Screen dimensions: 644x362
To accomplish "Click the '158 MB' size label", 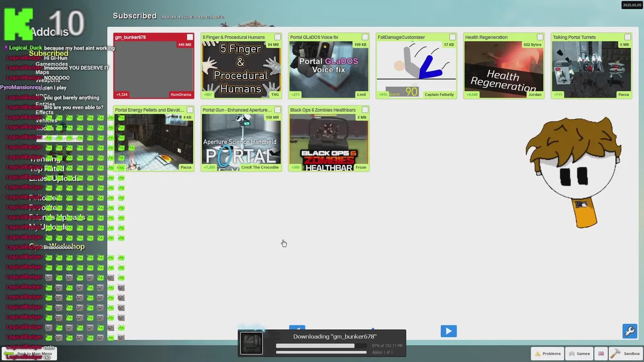I will [272, 118].
